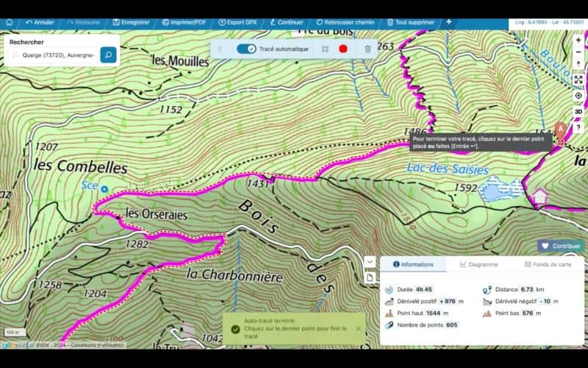The height and width of the screenshot is (368, 588).
Task: Click the home icon in top bar
Action: tap(9, 22)
